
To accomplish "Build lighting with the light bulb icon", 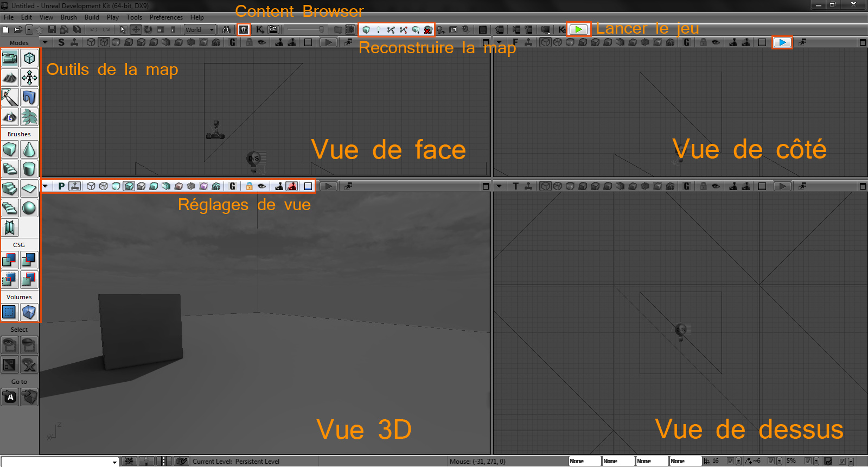I will point(379,29).
